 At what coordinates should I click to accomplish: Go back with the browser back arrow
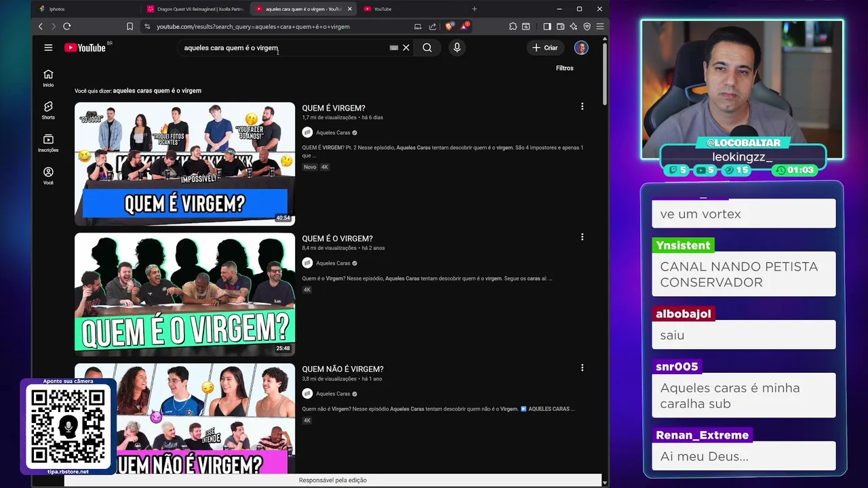click(41, 26)
